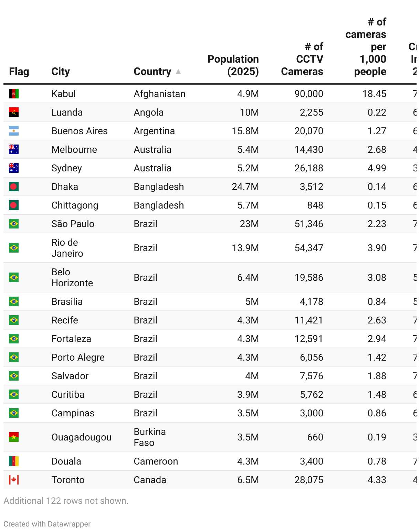Sort by the City column header

pyautogui.click(x=61, y=71)
